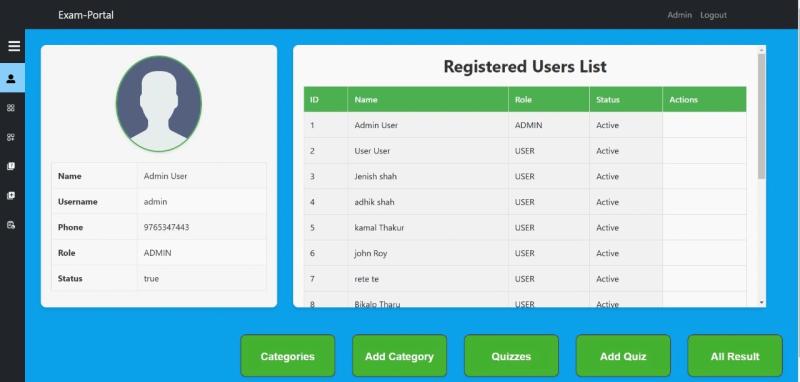Click the Status value 'true'
The height and width of the screenshot is (382, 800).
(151, 278)
